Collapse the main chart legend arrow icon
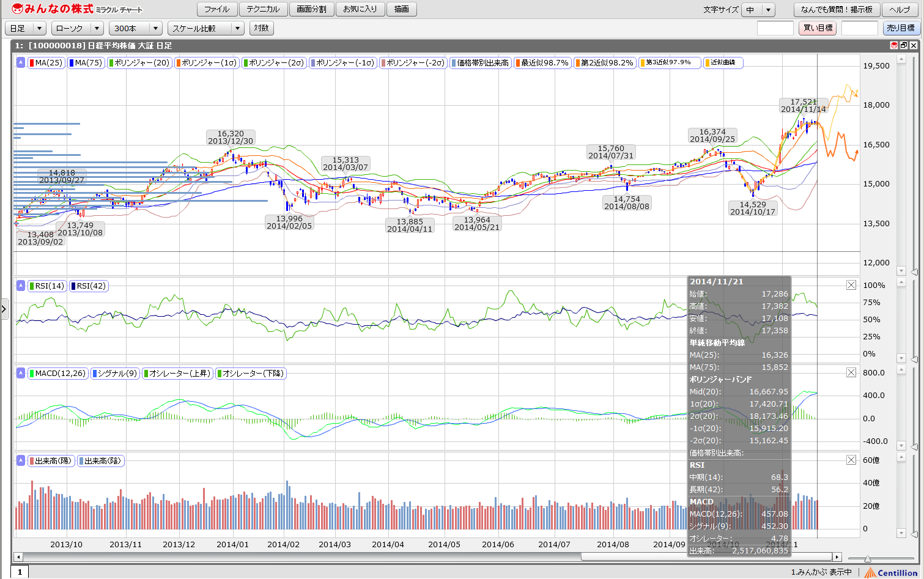 21,62
